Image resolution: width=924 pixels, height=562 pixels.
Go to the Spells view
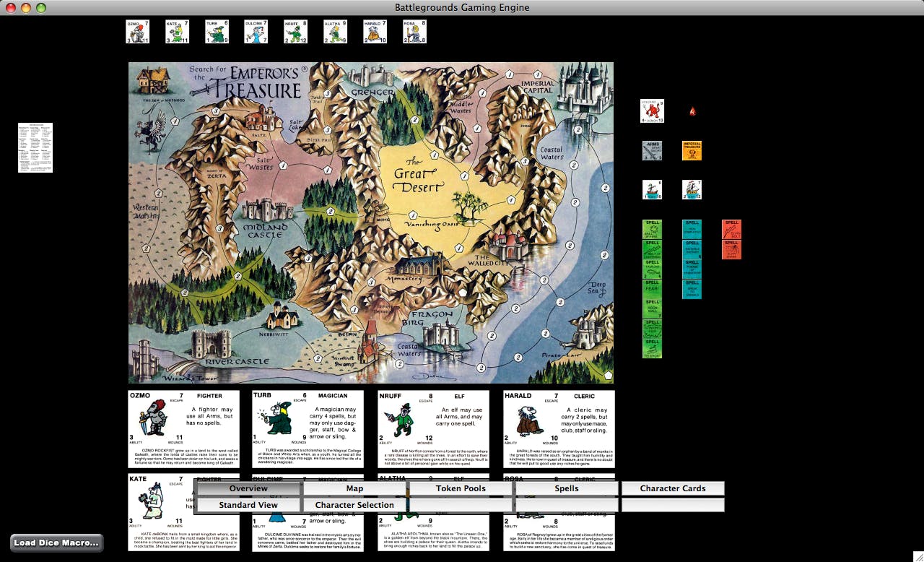click(x=567, y=488)
